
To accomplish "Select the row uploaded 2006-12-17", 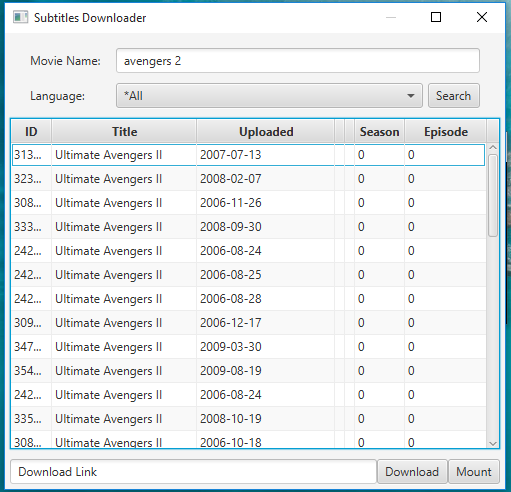I will pyautogui.click(x=248, y=323).
